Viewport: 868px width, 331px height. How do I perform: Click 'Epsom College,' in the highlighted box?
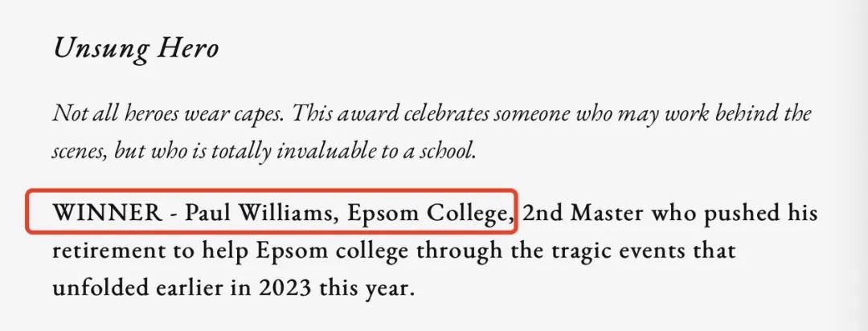coord(430,213)
